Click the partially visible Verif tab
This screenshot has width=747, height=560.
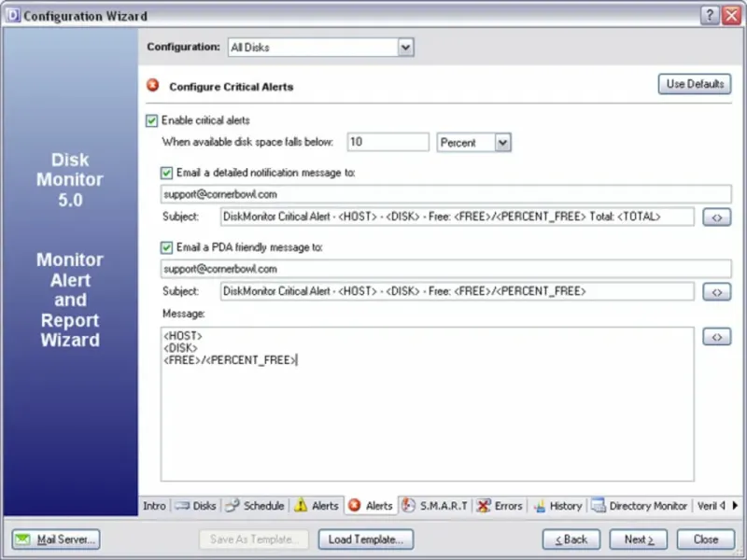click(708, 506)
